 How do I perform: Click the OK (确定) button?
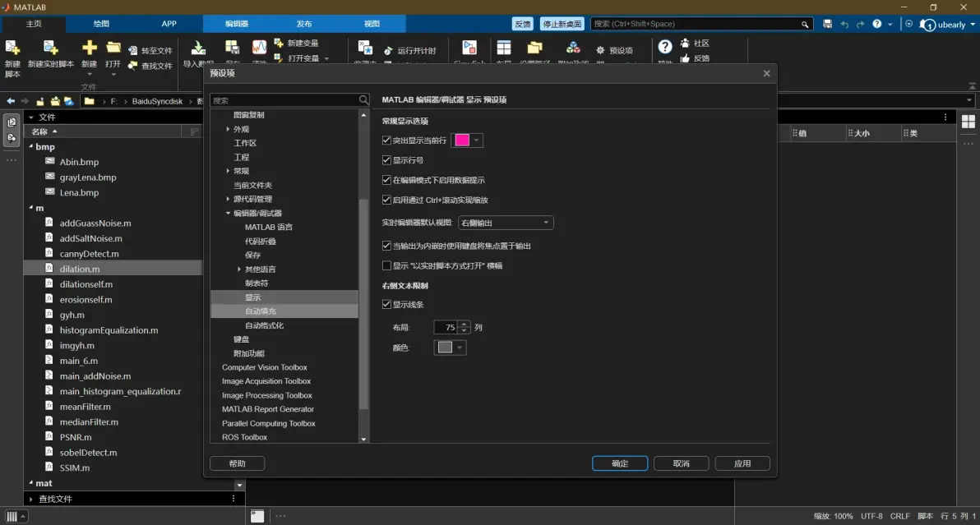620,464
